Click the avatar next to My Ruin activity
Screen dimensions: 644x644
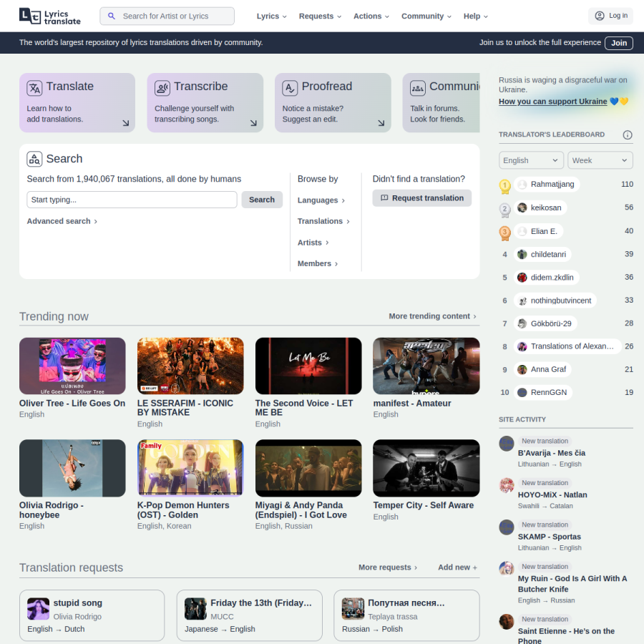tap(507, 570)
